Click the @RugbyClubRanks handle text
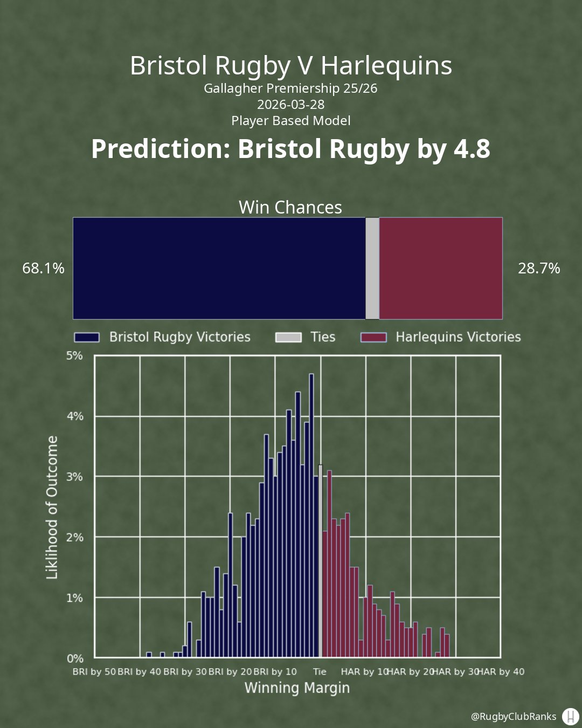Viewport: 582px width, 728px height. tap(513, 716)
